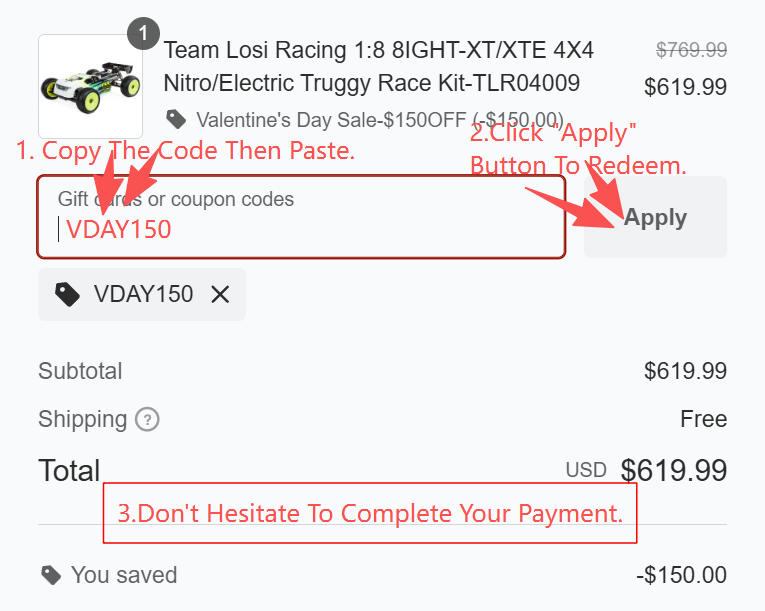Click the Free shipping value
The image size is (765, 611).
(703, 419)
